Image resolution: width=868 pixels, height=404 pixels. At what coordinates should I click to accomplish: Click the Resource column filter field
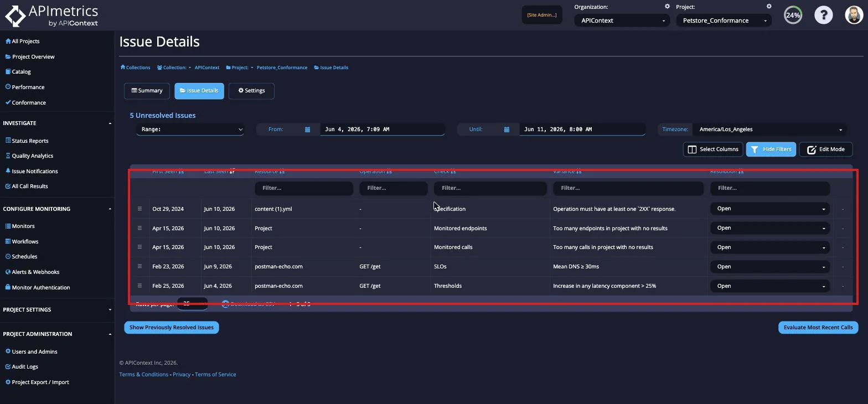point(304,188)
